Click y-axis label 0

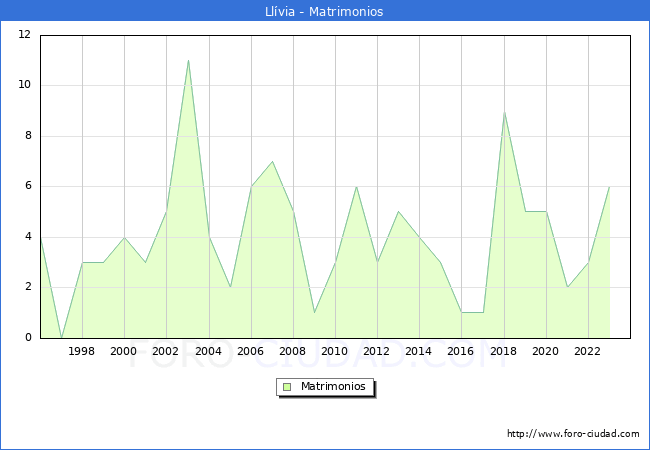coord(27,338)
